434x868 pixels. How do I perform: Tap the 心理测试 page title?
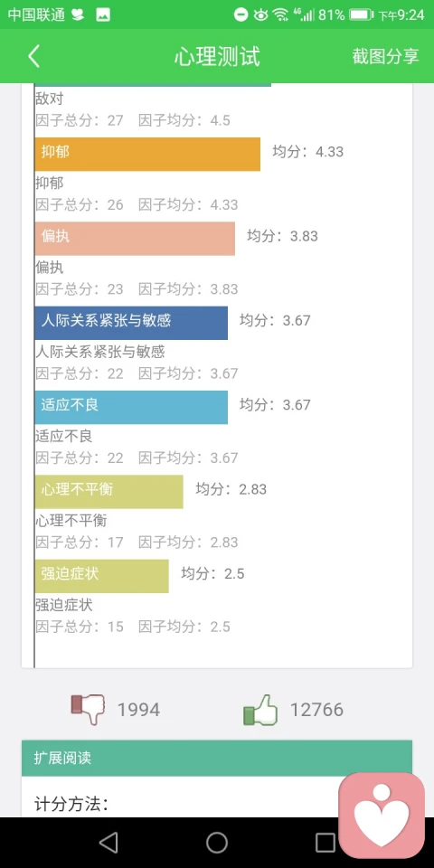point(217,56)
